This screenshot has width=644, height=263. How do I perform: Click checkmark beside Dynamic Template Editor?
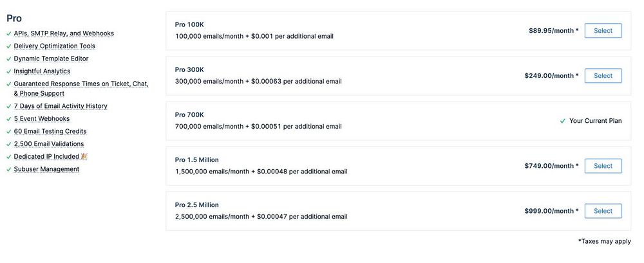(x=9, y=59)
